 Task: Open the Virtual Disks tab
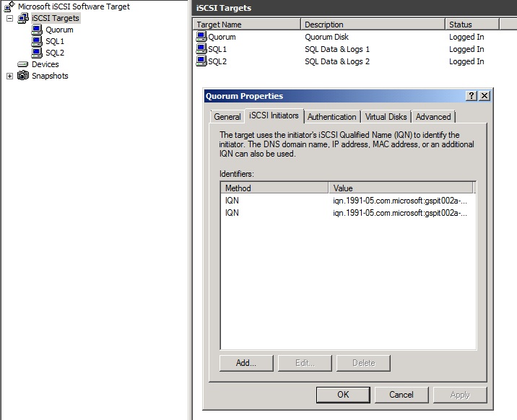(x=386, y=117)
